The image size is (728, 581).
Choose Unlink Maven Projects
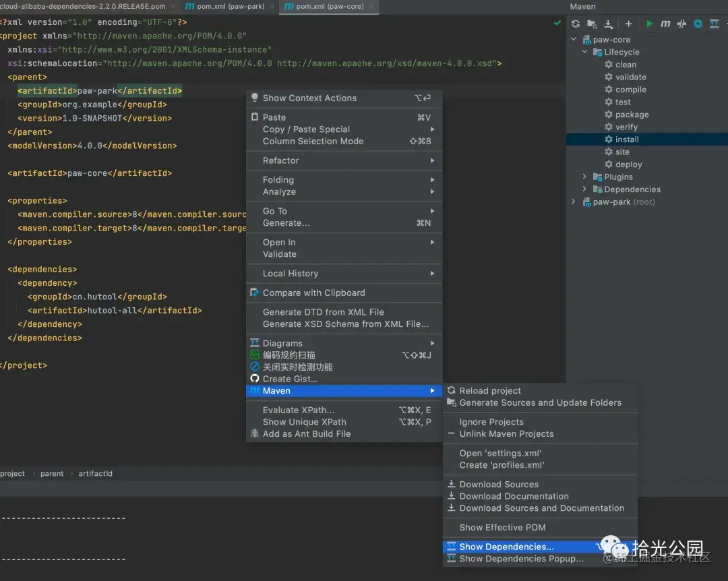541,434
